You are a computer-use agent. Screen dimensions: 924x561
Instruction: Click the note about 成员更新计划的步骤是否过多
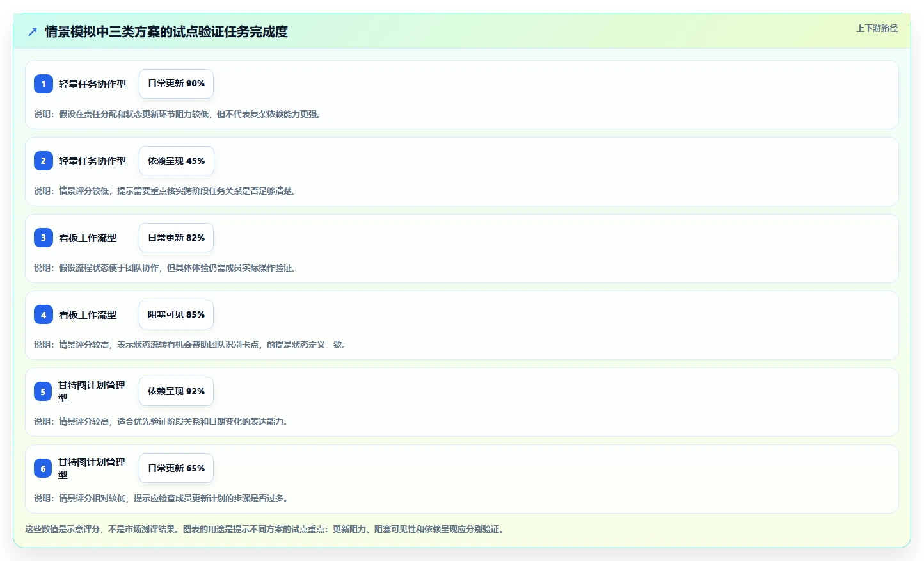point(163,498)
